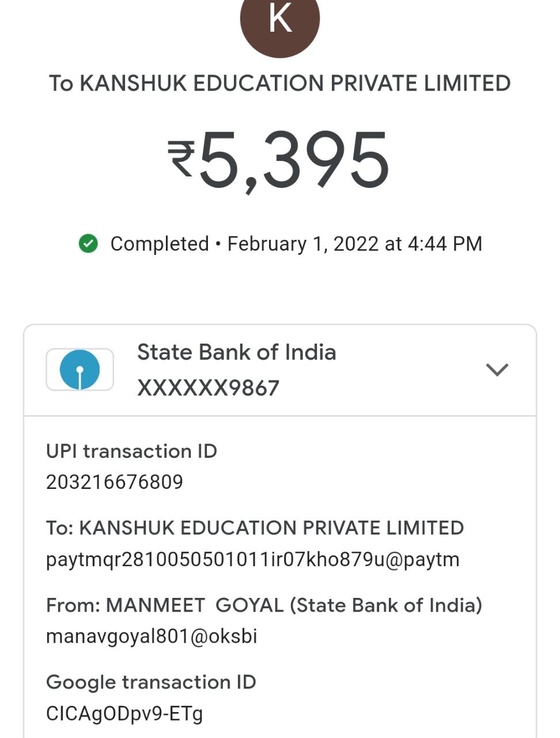This screenshot has width=560, height=738.
Task: Collapse the State Bank of India details chevron
Action: (497, 370)
